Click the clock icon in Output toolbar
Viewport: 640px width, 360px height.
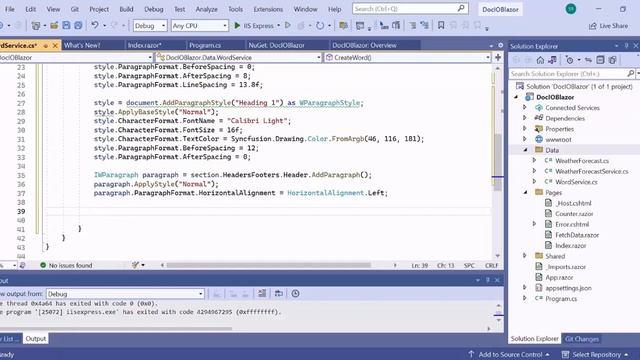pyautogui.click(x=296, y=293)
